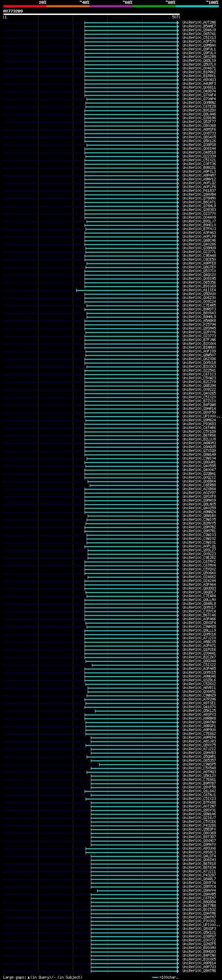Viewport: 222px width, 980px height.
Task: Open hit UniRef100_B2CZY9
Action: 199,382
